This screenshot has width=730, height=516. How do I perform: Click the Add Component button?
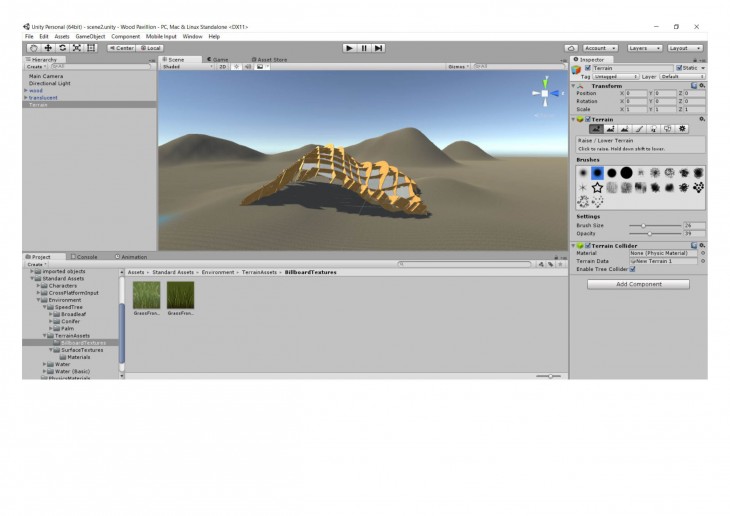[x=638, y=284]
